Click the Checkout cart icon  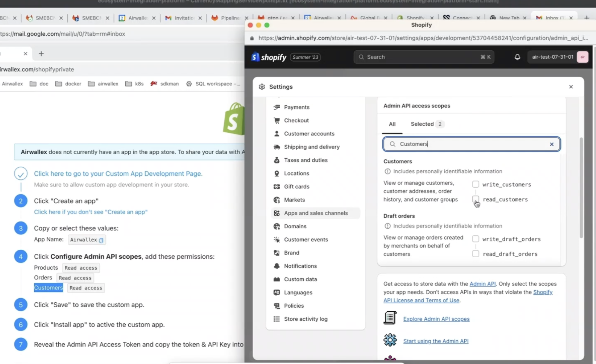pyautogui.click(x=277, y=120)
